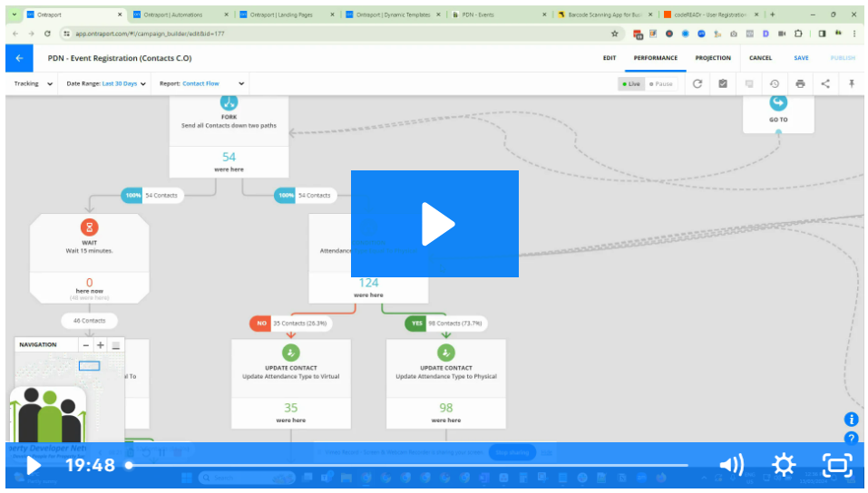Switch to the EDIT tab
The image size is (868, 493).
click(610, 58)
